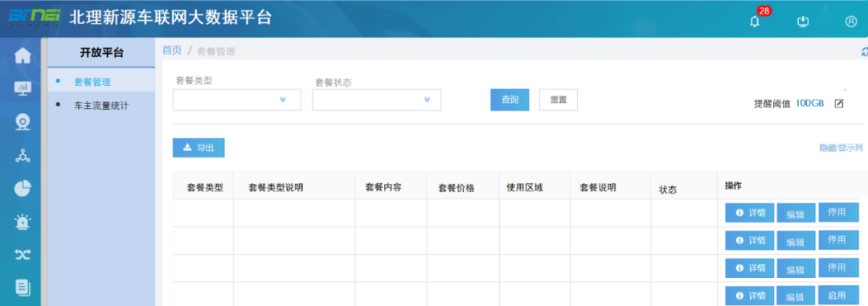
Task: Open the webcam sidebar icon
Action: click(x=23, y=122)
